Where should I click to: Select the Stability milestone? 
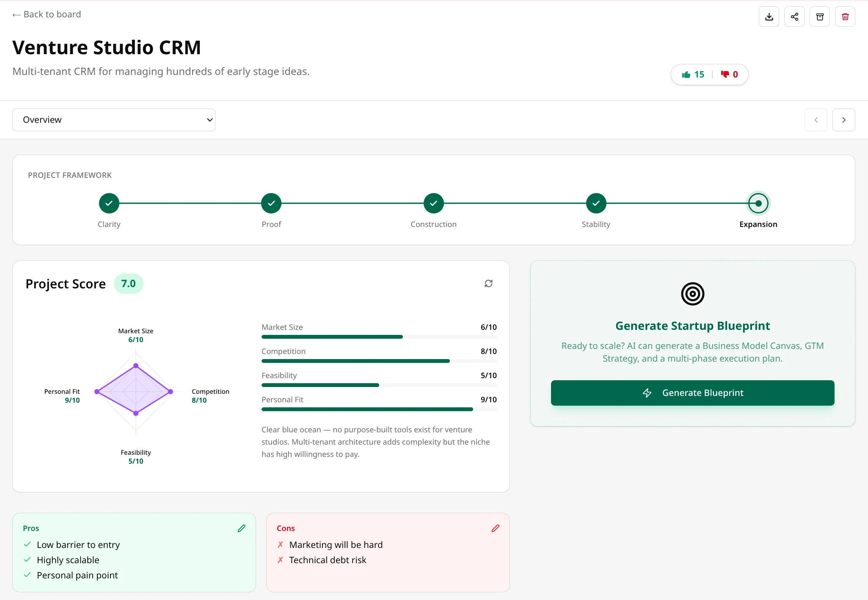595,203
